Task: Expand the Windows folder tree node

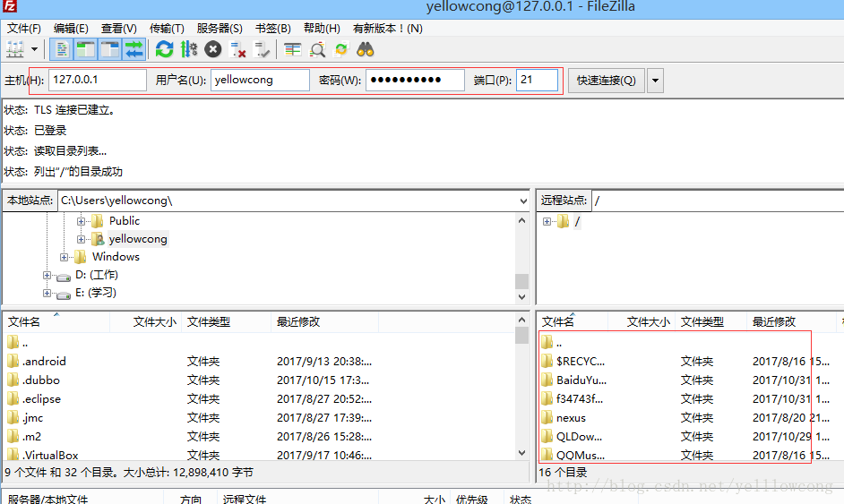Action: [64, 257]
